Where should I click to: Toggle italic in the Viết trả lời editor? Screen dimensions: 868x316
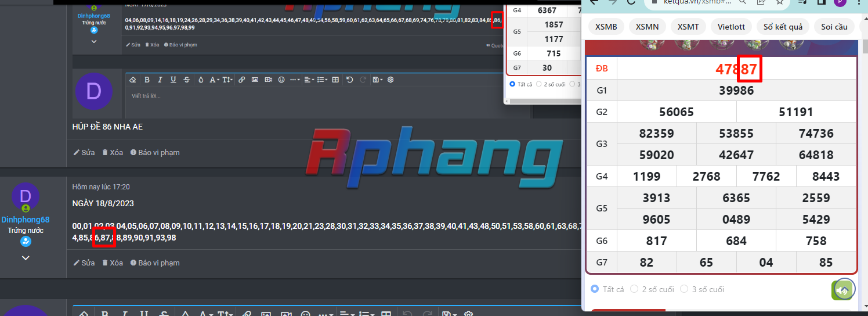pos(160,80)
